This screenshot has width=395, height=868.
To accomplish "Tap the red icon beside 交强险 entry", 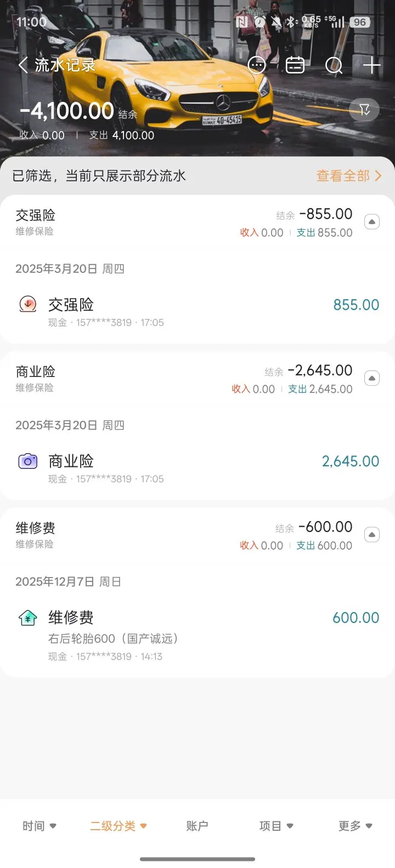I will tap(28, 305).
